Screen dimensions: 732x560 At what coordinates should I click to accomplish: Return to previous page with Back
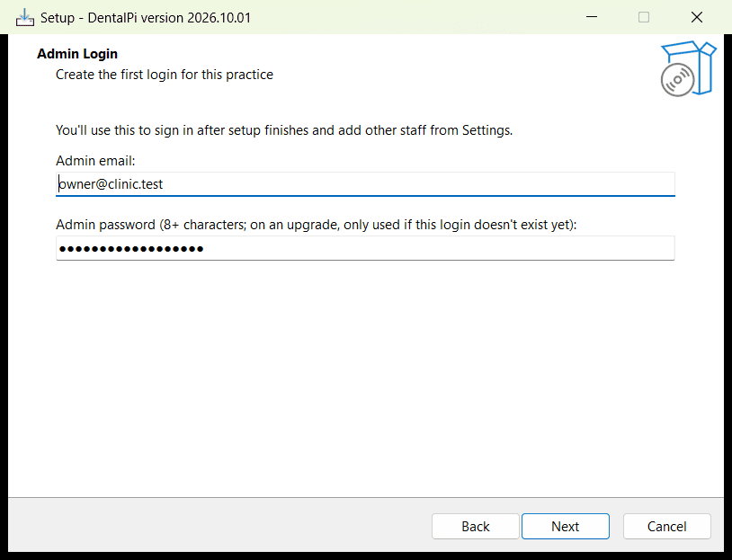click(475, 527)
